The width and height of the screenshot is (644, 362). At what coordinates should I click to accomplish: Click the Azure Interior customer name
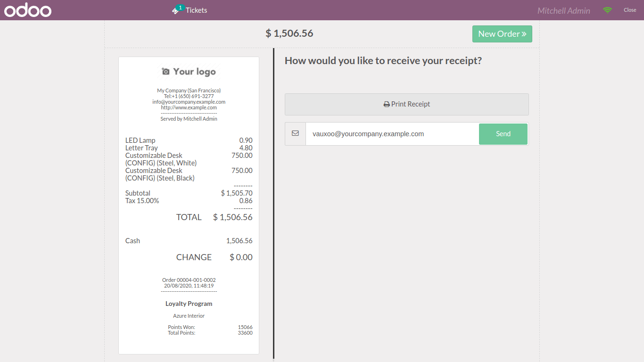coord(189,316)
